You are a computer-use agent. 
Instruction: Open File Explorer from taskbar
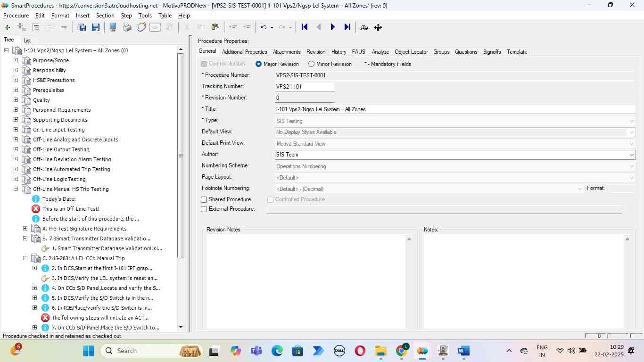click(380, 351)
